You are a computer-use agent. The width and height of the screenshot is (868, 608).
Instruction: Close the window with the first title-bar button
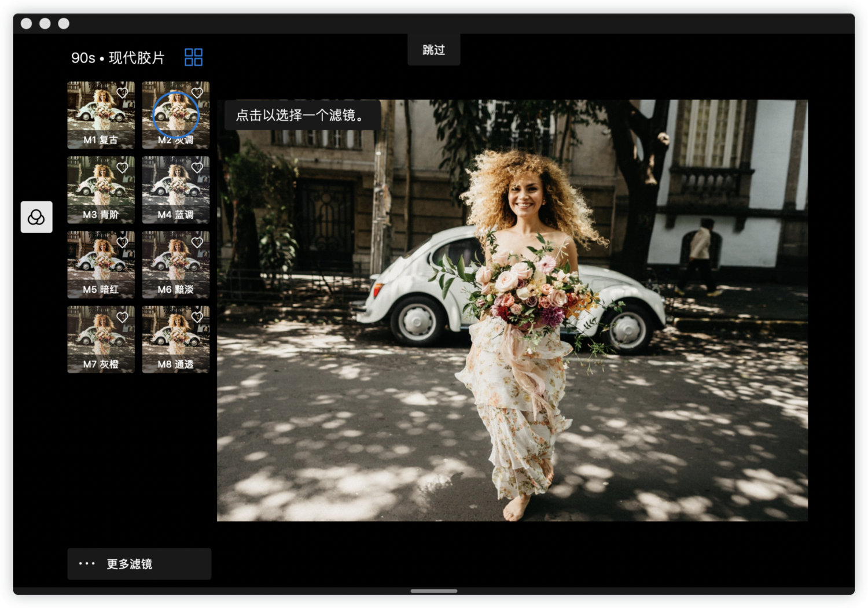click(27, 24)
